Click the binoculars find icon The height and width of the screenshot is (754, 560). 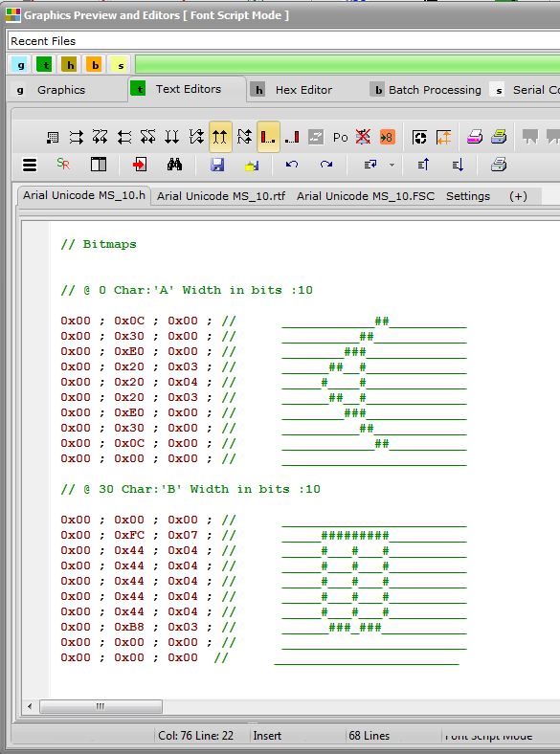174,165
